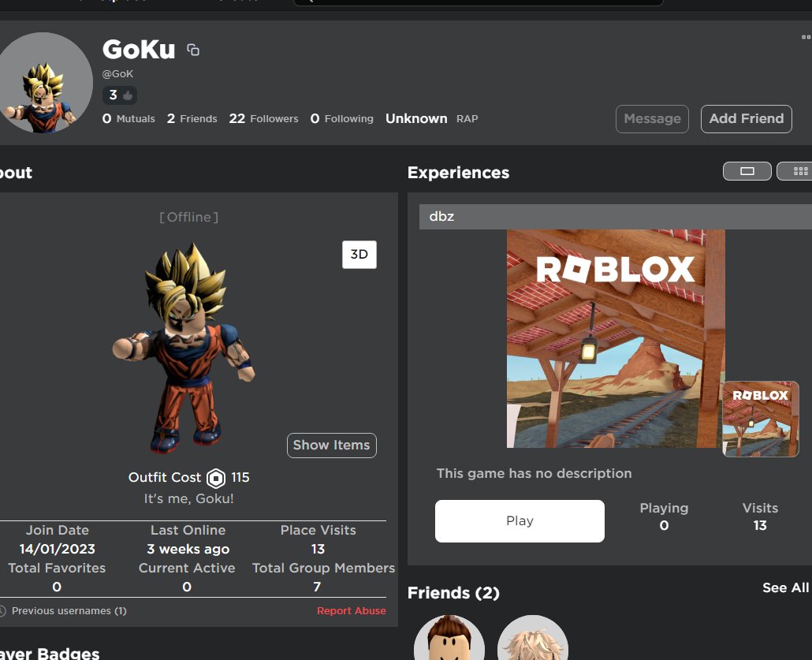Open the dbz experience title bar
Viewport: 812px width, 660px height.
[615, 217]
